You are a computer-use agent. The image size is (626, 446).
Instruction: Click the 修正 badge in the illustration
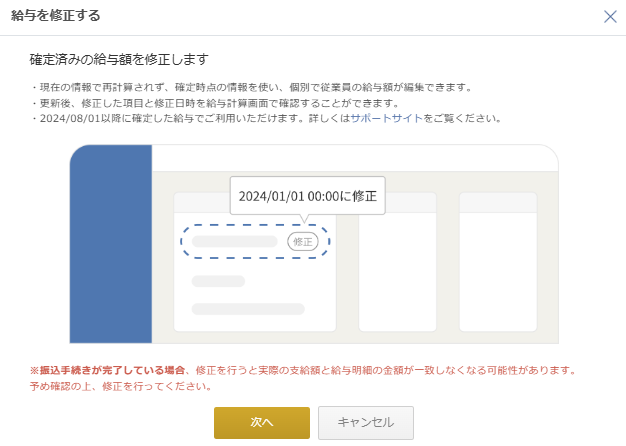302,241
